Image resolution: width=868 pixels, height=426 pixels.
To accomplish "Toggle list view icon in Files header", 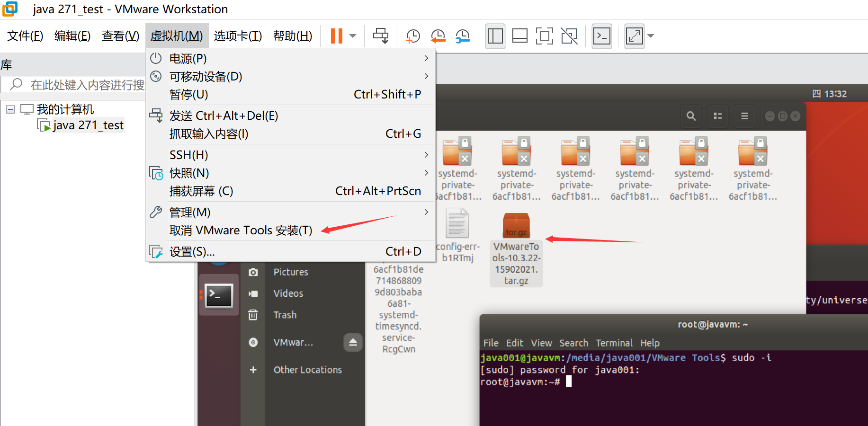I will [718, 116].
